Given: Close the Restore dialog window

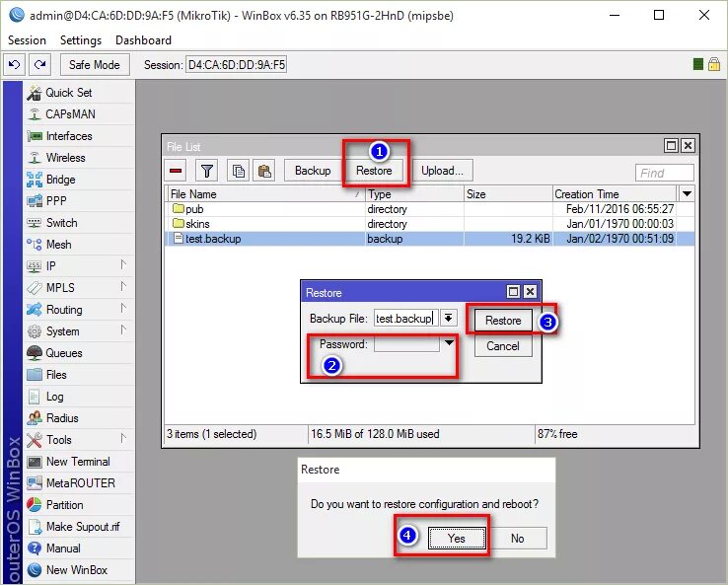Looking at the screenshot, I should pos(530,292).
